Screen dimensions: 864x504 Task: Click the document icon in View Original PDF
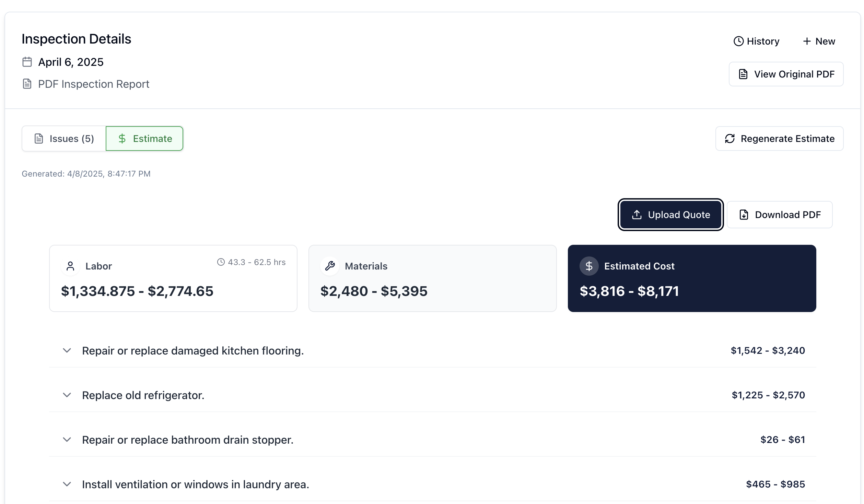pyautogui.click(x=743, y=74)
